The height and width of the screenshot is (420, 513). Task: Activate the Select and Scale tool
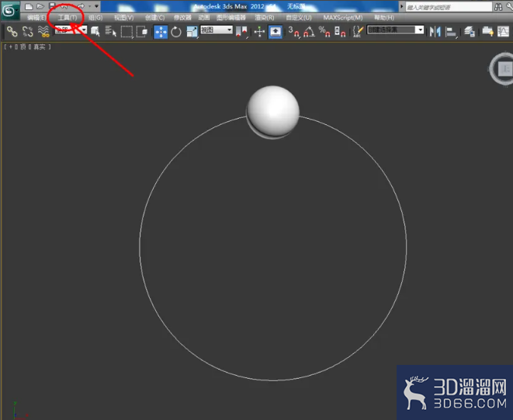(x=192, y=32)
